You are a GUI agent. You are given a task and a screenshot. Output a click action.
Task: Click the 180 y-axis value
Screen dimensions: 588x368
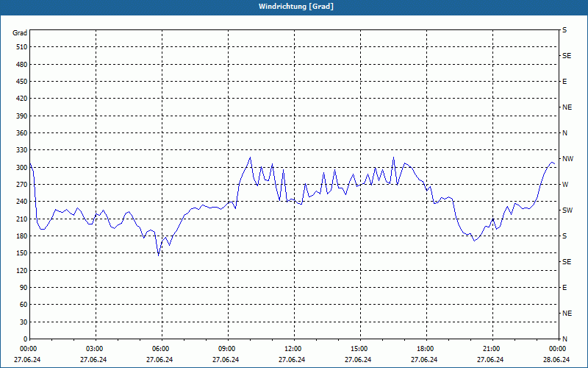(x=22, y=236)
